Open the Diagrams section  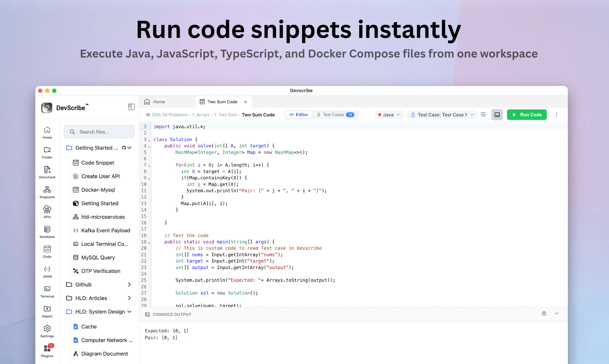(47, 193)
